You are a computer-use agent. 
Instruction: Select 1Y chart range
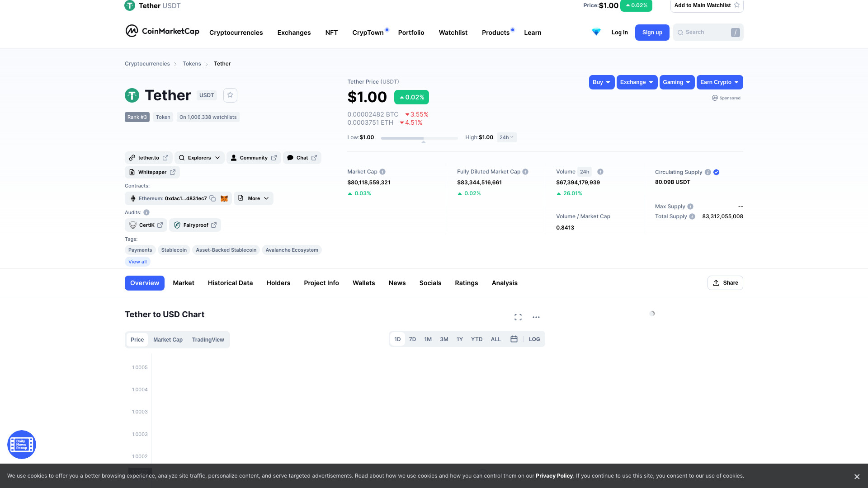pos(460,339)
